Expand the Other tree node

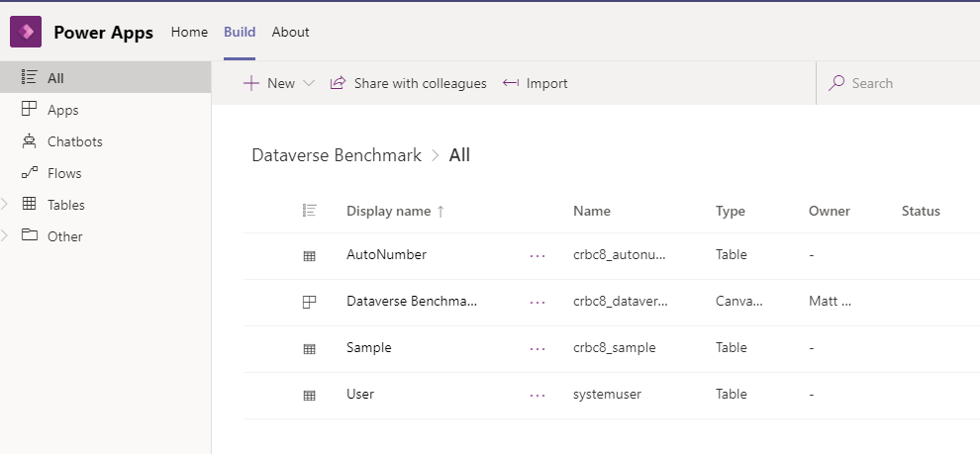pyautogui.click(x=5, y=236)
